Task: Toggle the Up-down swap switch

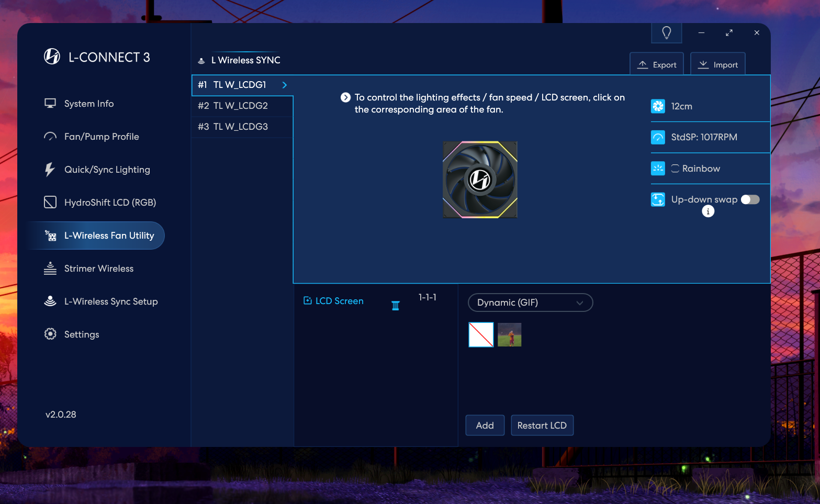Action: pyautogui.click(x=750, y=199)
